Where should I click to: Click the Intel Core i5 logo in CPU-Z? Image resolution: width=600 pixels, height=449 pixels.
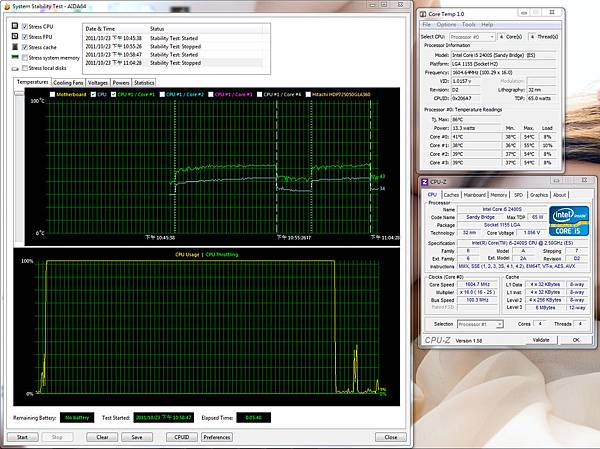coord(569,220)
